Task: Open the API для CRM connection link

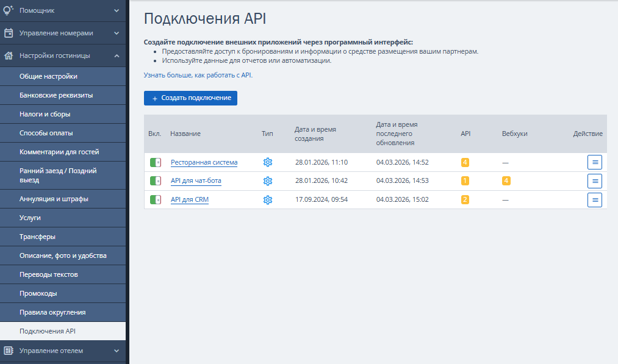Action: click(190, 200)
